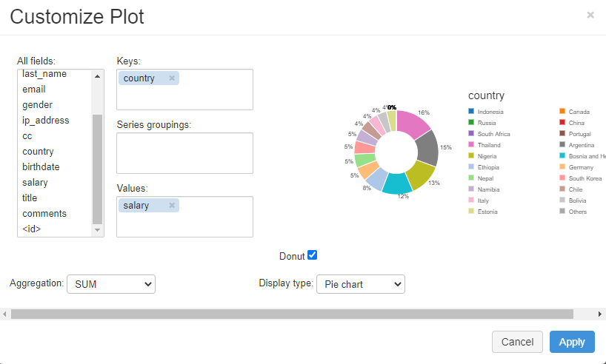Remove the country tag from Keys
This screenshot has width=606, height=364.
tap(172, 78)
